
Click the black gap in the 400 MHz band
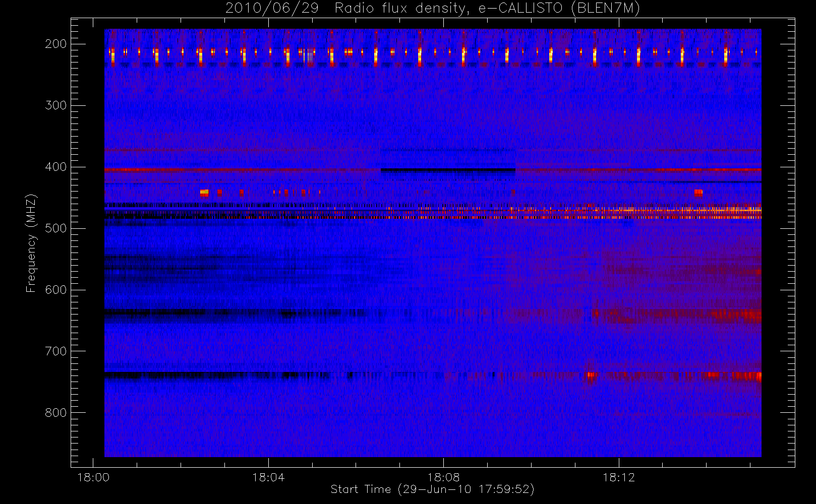[x=448, y=170]
